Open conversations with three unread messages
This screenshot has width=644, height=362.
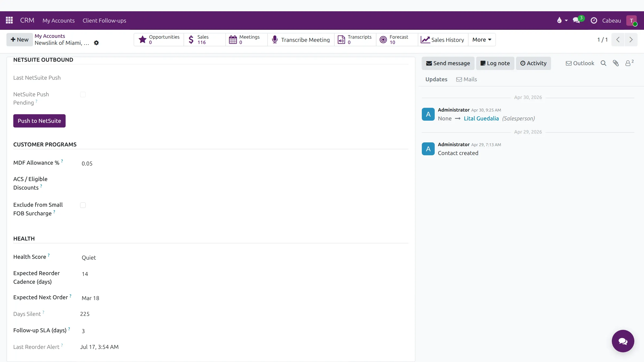coord(578,20)
